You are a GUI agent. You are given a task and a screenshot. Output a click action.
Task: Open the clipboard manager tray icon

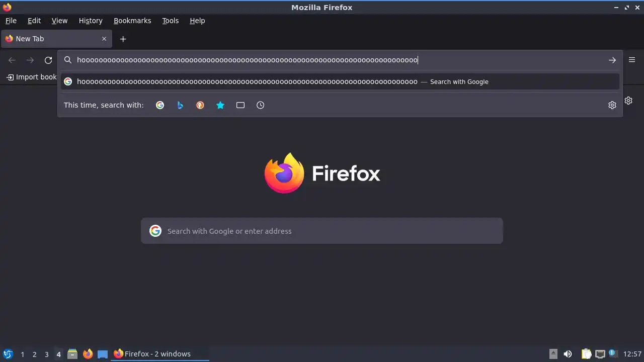pyautogui.click(x=586, y=354)
